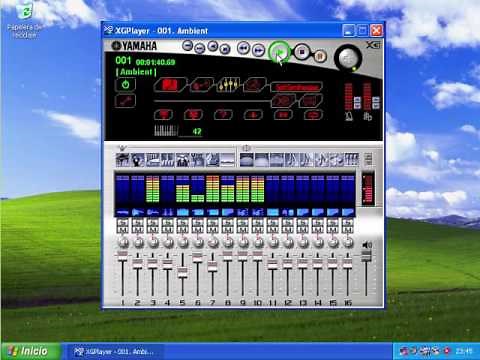The width and height of the screenshot is (480, 360).
Task: Open channel 1 instrument icon
Action: [x=123, y=212]
